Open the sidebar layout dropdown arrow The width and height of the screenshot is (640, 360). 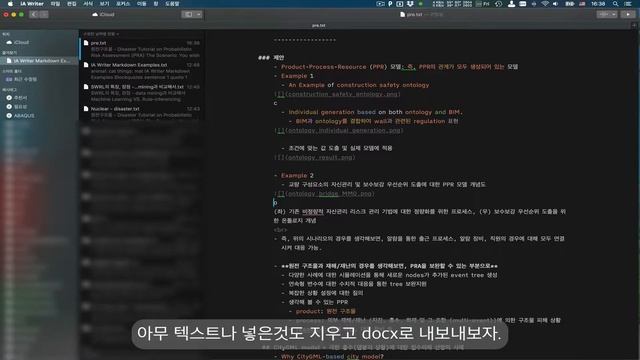pos(199,14)
